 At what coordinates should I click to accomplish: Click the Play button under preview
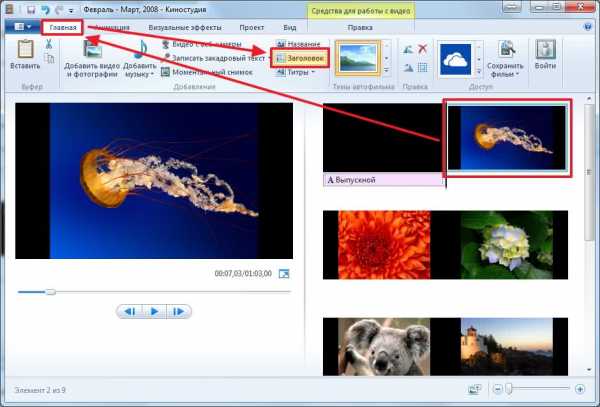pos(154,311)
